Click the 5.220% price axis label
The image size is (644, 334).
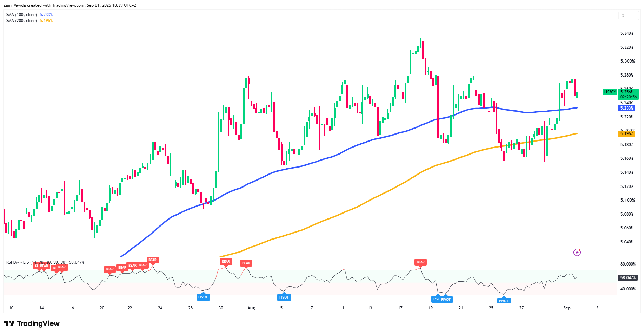coord(627,117)
